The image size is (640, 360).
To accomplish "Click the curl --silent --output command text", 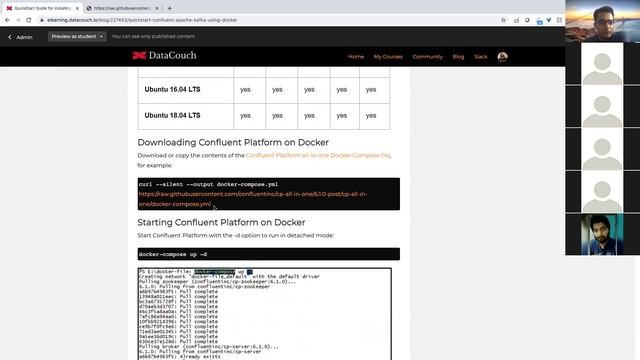I will click(x=208, y=184).
